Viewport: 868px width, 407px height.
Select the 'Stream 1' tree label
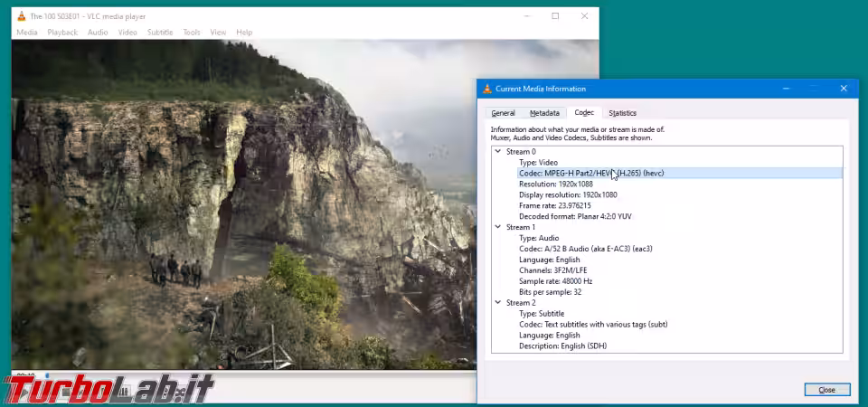click(x=521, y=227)
